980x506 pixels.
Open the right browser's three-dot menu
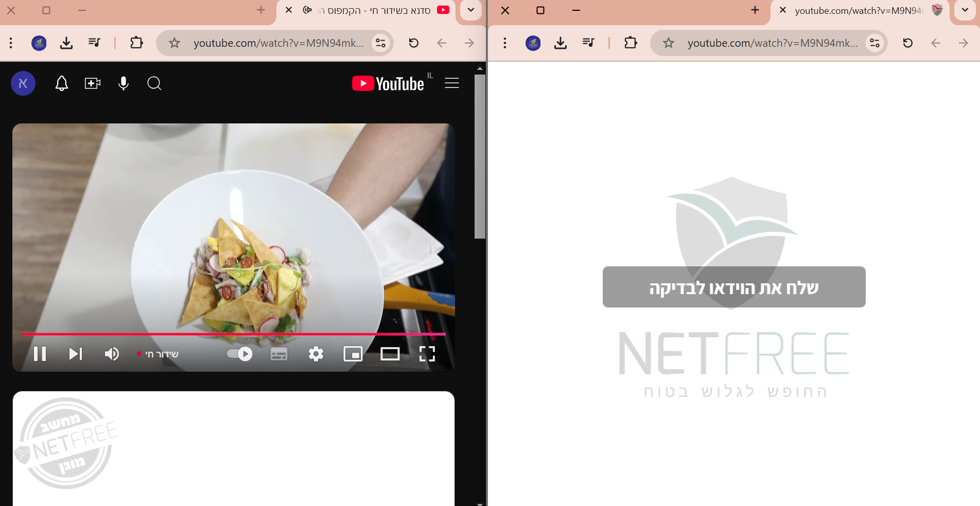coord(505,43)
